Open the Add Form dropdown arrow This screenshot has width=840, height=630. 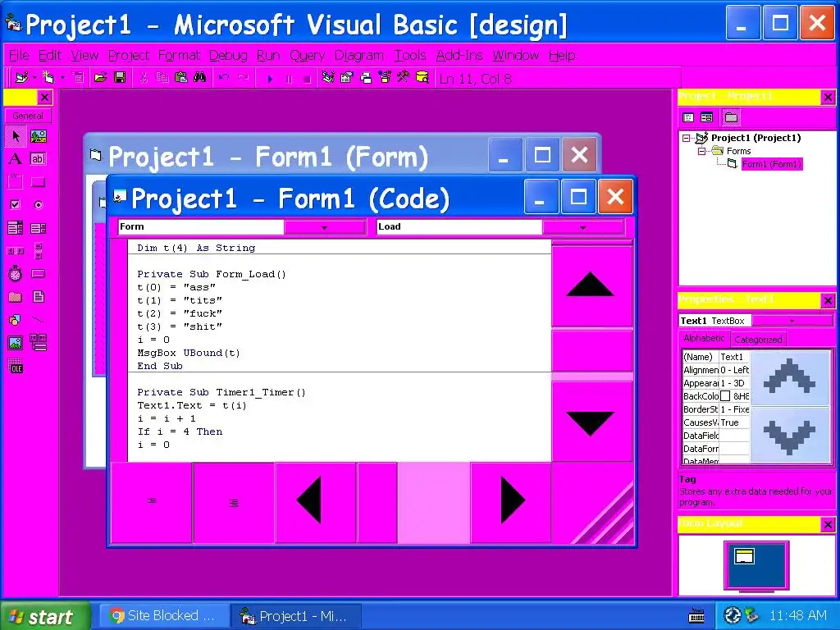coord(62,78)
